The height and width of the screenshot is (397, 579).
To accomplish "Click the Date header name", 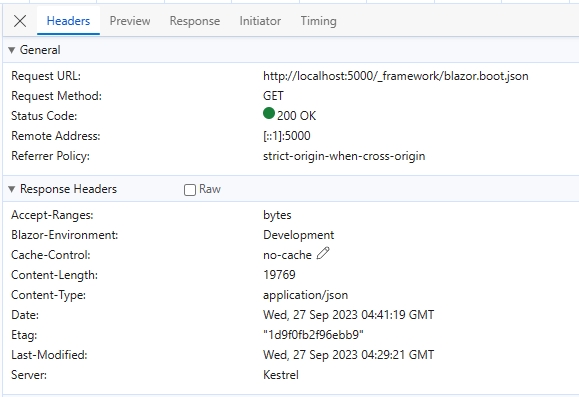I will point(25,315).
